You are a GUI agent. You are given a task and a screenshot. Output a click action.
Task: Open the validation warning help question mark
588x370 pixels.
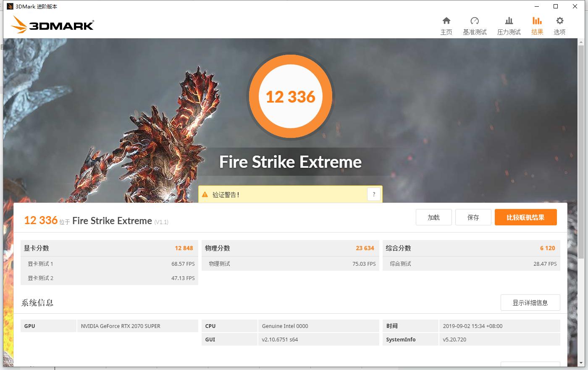[x=374, y=194]
